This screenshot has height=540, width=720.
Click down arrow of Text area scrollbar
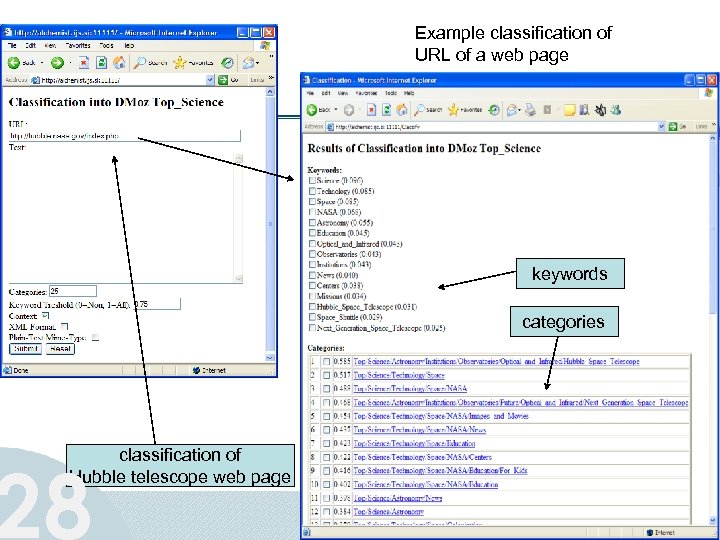pos(238,278)
